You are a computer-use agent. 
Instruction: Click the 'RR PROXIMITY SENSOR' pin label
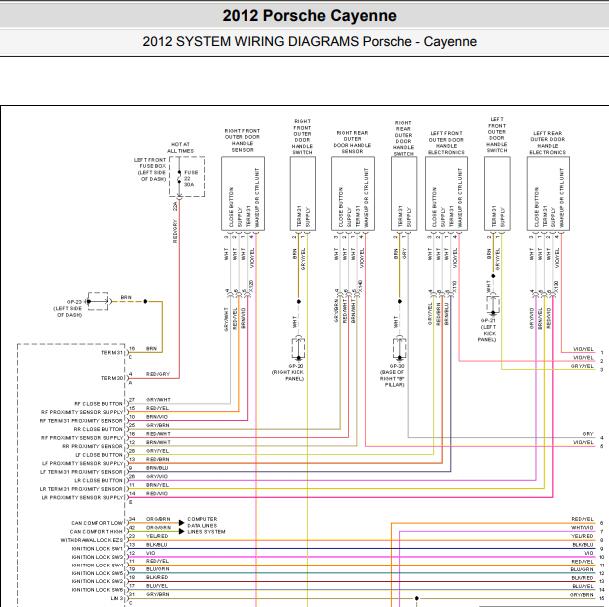pos(92,446)
